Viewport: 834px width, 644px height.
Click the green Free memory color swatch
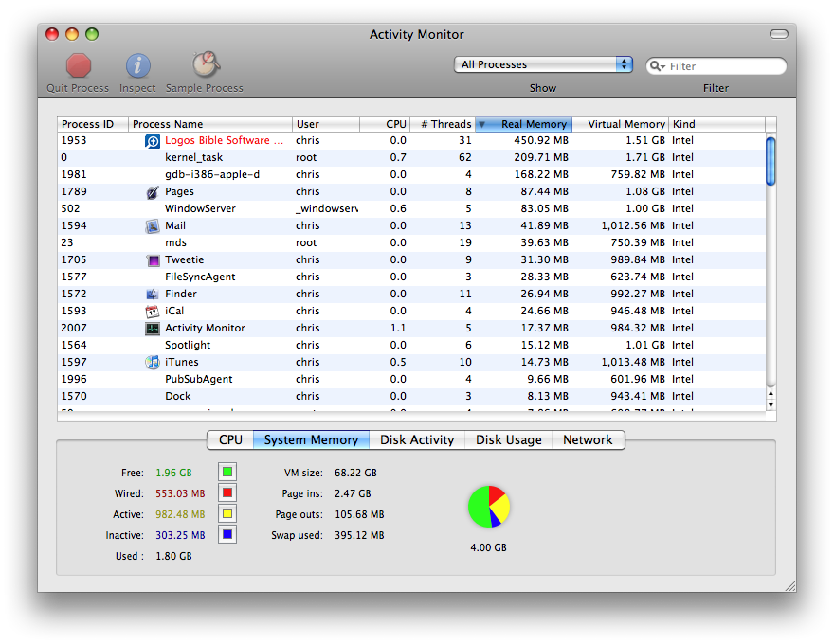pyautogui.click(x=227, y=472)
